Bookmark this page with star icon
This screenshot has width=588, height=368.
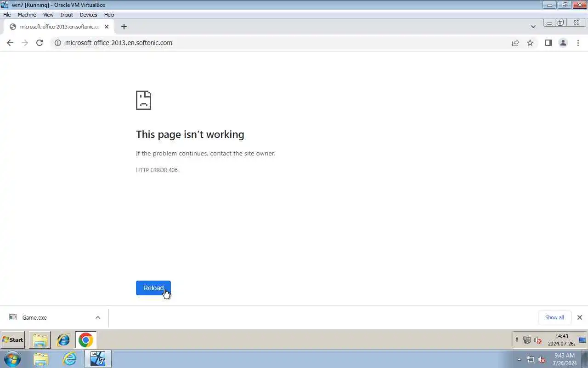pos(530,43)
